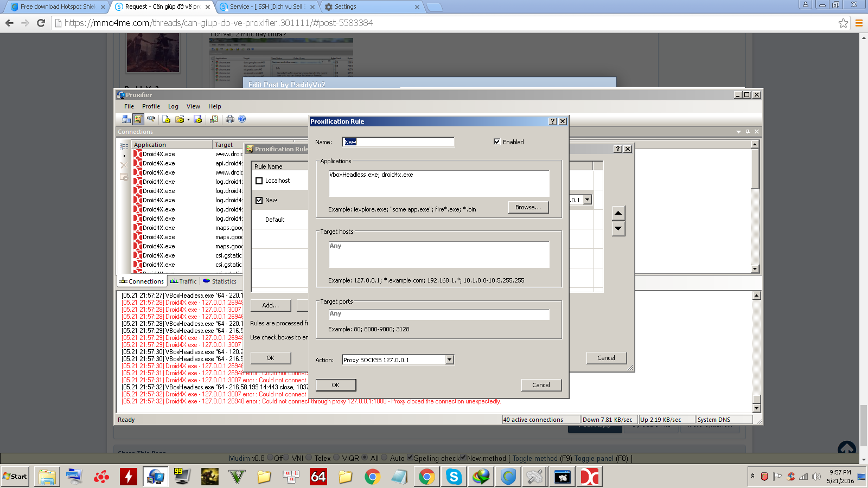This screenshot has width=868, height=488.
Task: Click the connections list scrollbar up arrow
Action: pos(755,144)
